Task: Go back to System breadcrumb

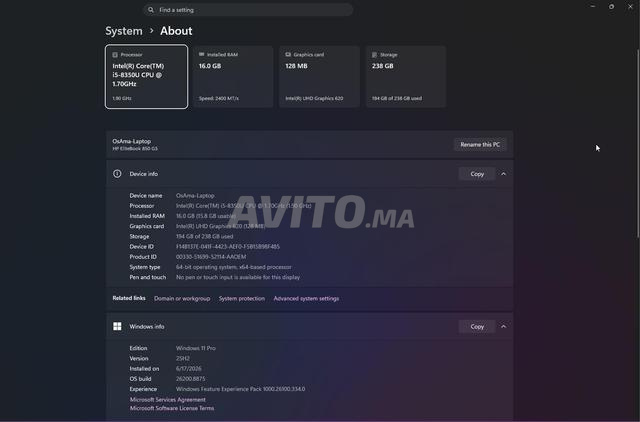Action: (x=124, y=31)
